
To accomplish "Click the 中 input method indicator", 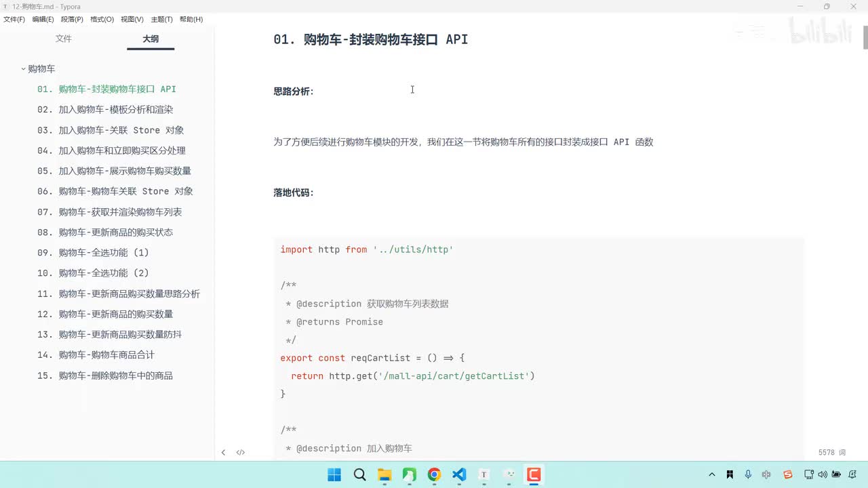I will [x=766, y=474].
